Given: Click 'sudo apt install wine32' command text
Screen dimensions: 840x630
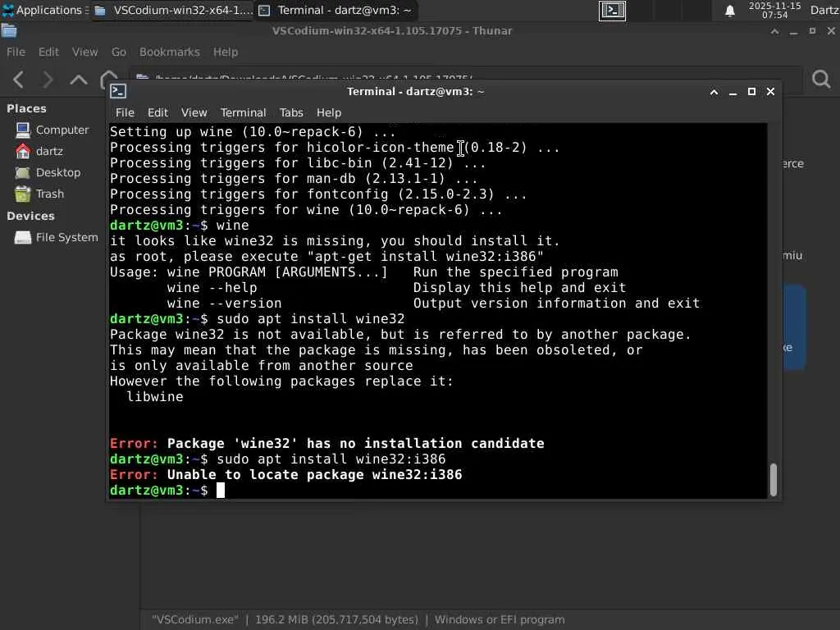Looking at the screenshot, I should 311,319.
